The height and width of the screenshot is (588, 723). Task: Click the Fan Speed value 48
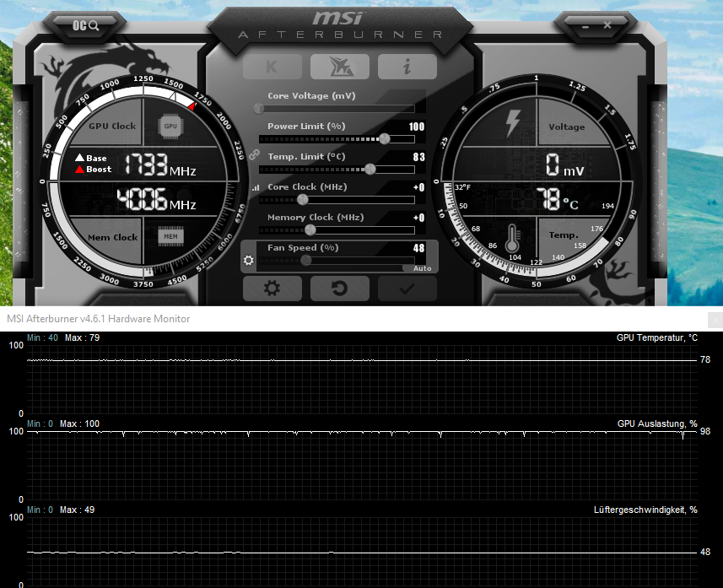point(418,248)
